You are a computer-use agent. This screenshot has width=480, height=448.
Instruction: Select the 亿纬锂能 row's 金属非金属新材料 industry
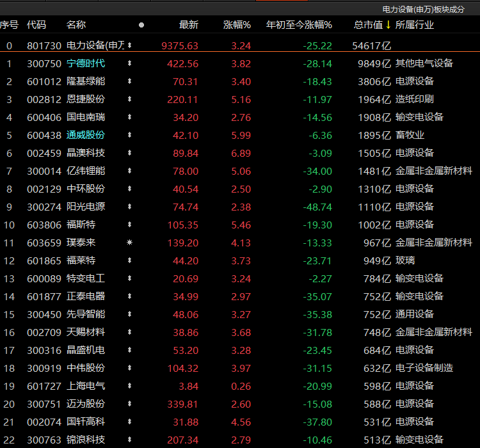point(434,171)
